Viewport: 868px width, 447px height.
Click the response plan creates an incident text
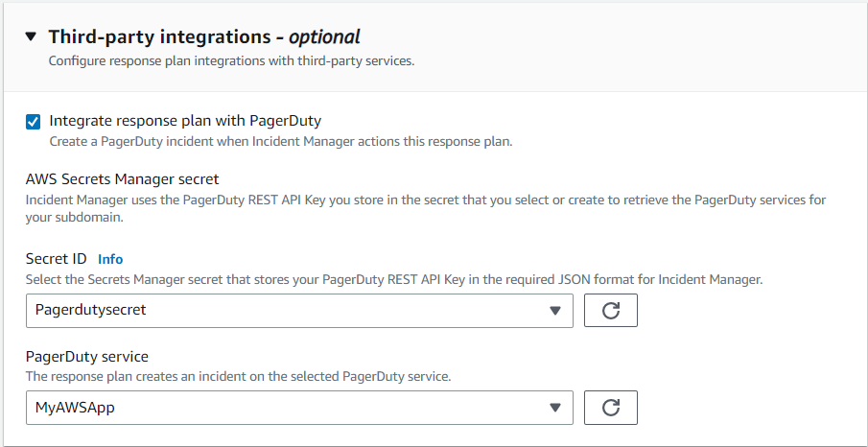pyautogui.click(x=238, y=376)
